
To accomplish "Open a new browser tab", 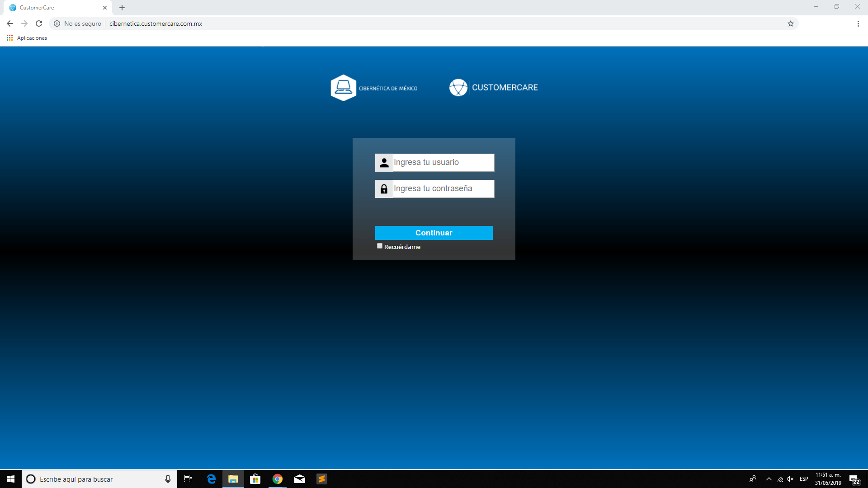I will [122, 8].
